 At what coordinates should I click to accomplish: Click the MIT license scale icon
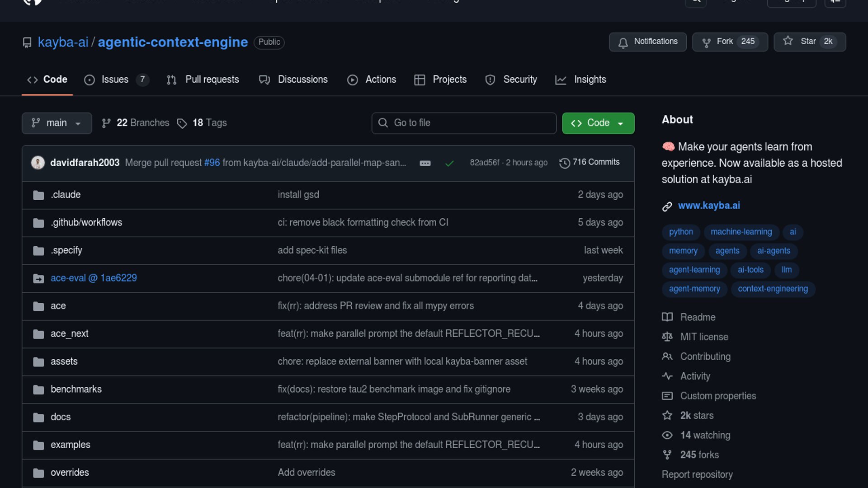pos(667,337)
